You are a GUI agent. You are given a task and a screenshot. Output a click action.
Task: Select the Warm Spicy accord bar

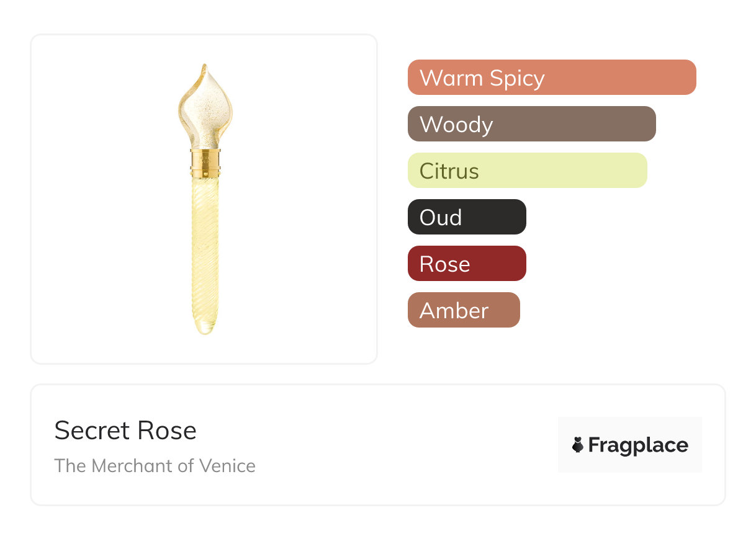pyautogui.click(x=551, y=78)
